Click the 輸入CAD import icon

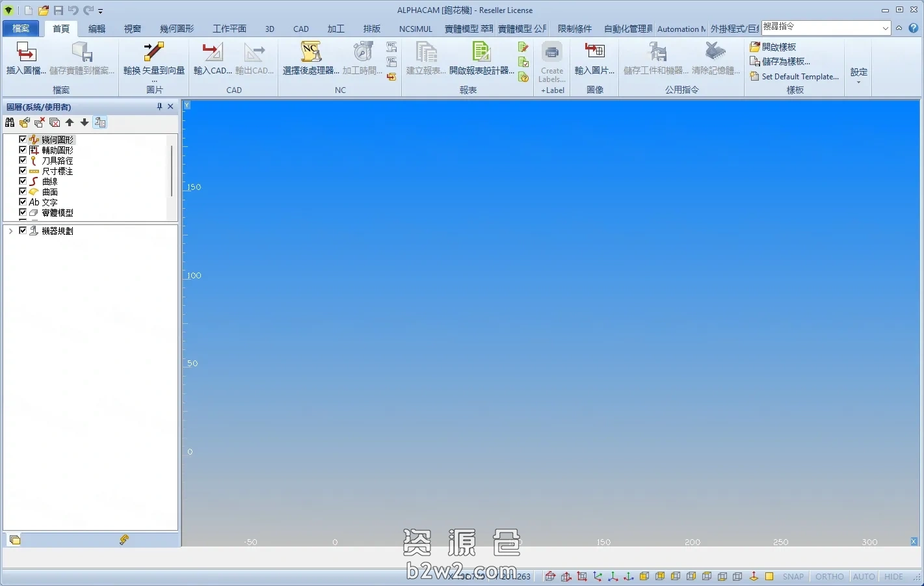tap(212, 53)
